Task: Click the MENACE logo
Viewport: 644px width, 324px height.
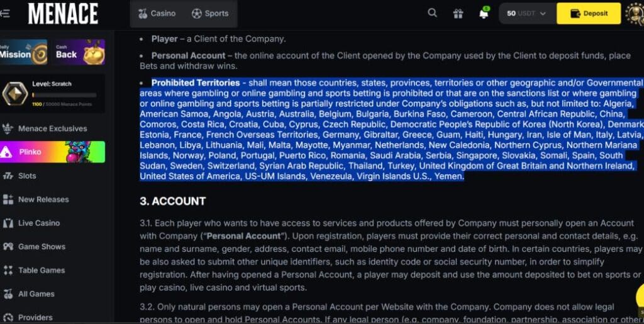Action: pyautogui.click(x=63, y=13)
